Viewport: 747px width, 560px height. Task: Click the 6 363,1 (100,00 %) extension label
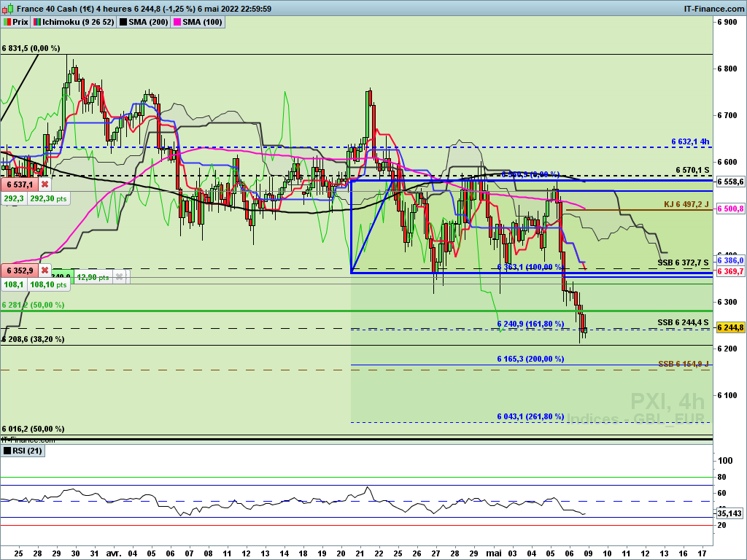click(x=531, y=267)
